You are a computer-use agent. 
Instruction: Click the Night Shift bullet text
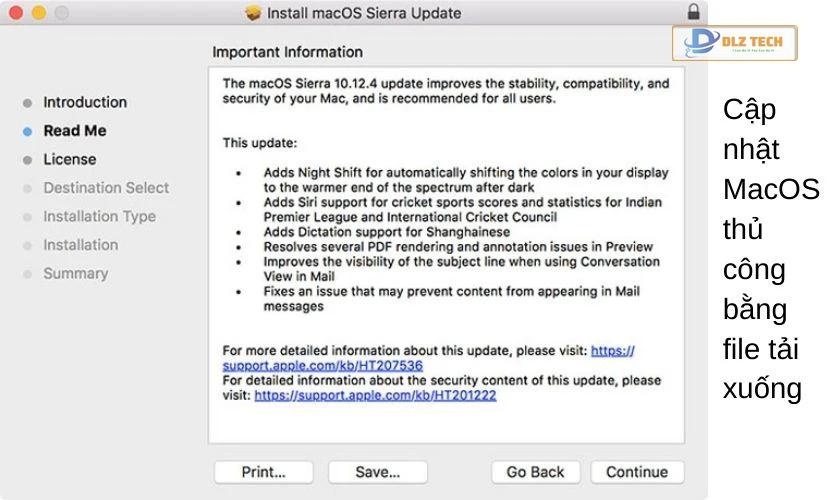tap(466, 179)
